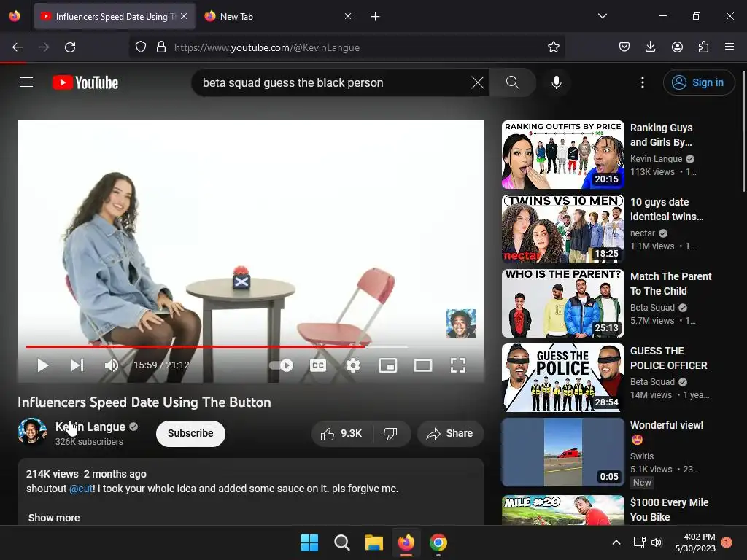The image size is (747, 560).
Task: Click the page vertical scrollbar
Action: (743, 131)
